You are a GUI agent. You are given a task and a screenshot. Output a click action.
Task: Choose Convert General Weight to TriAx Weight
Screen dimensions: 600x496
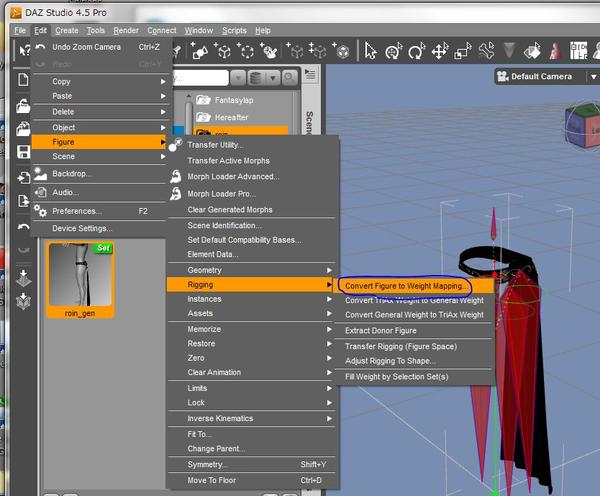click(x=414, y=315)
